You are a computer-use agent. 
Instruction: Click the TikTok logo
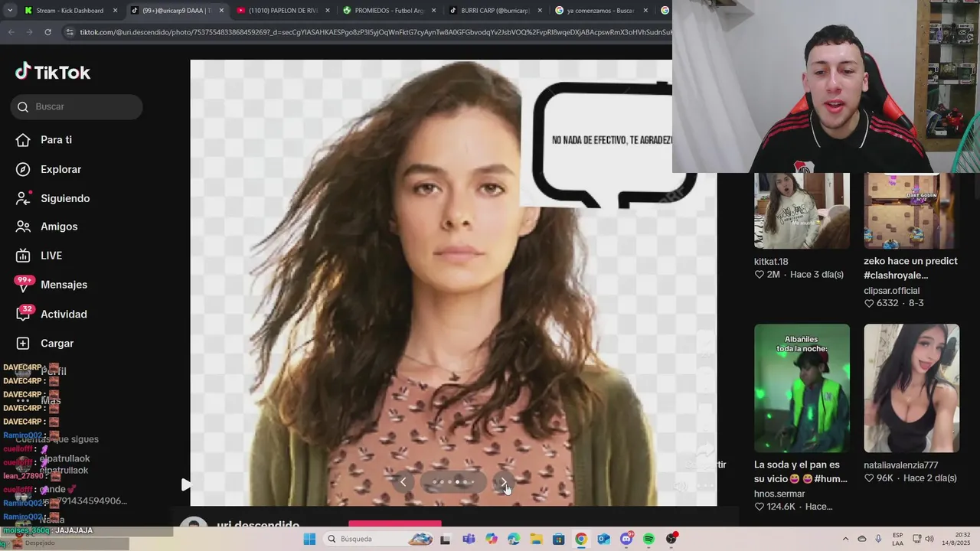53,72
